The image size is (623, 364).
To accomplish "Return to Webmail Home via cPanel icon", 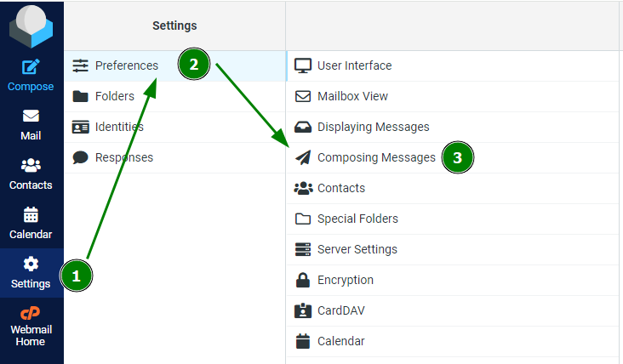I will pos(31,313).
